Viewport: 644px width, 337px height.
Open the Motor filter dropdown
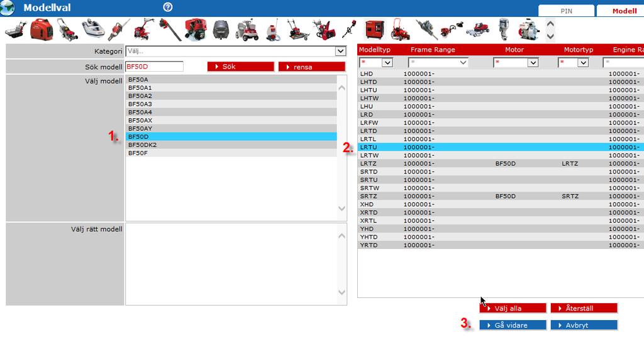(x=533, y=62)
